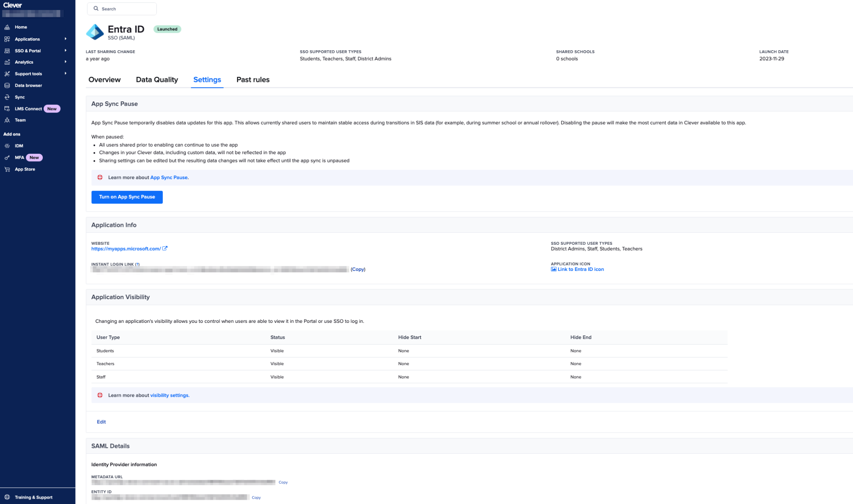The width and height of the screenshot is (853, 504).
Task: Click the Entra ID app logo
Action: [x=95, y=32]
